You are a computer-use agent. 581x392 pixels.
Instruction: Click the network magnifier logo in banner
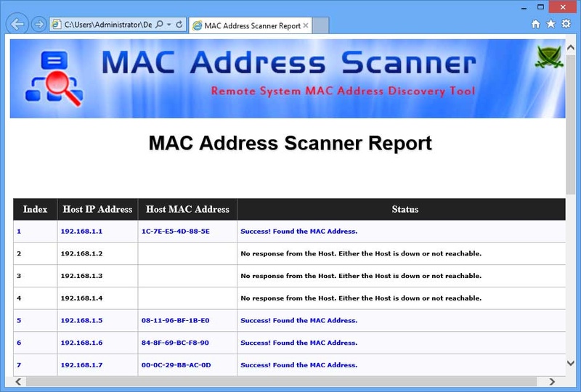coord(54,78)
